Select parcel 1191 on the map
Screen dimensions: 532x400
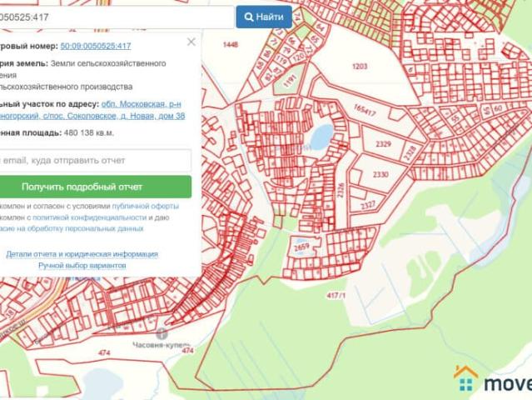coord(290,81)
